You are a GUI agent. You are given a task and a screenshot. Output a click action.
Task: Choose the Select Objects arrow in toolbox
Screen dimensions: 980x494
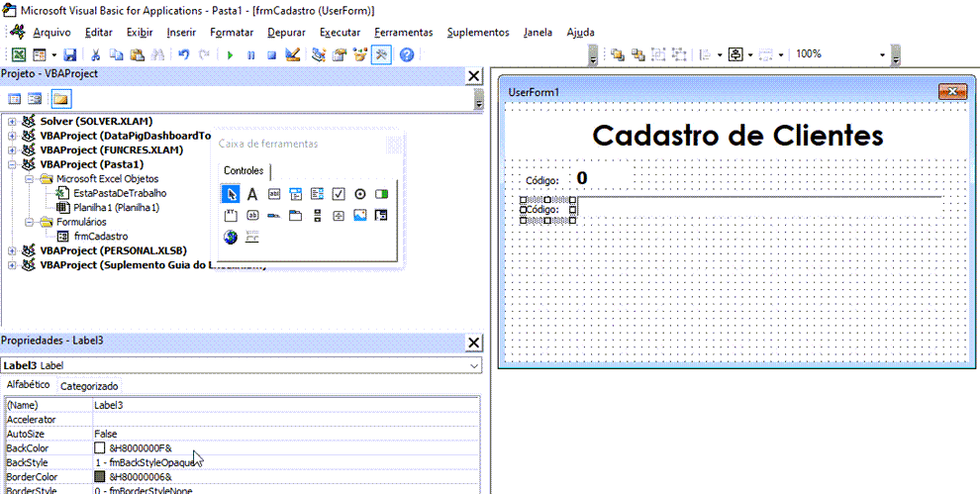coord(231,194)
